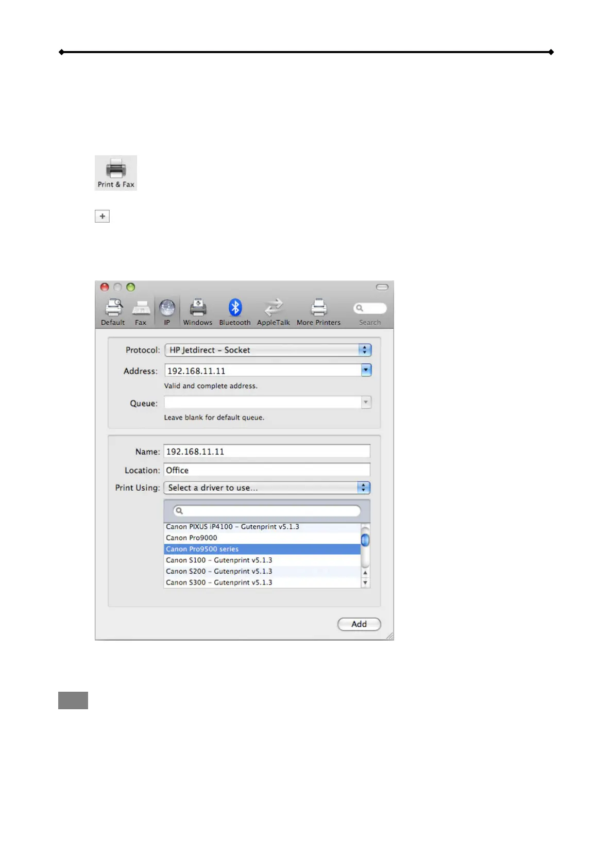Viewport: 613px width, 868px height.
Task: Click the toolbar Search field
Action: tap(370, 308)
